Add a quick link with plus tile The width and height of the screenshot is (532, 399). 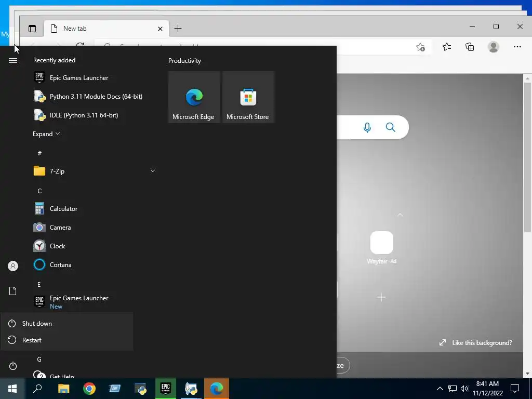pos(381,297)
